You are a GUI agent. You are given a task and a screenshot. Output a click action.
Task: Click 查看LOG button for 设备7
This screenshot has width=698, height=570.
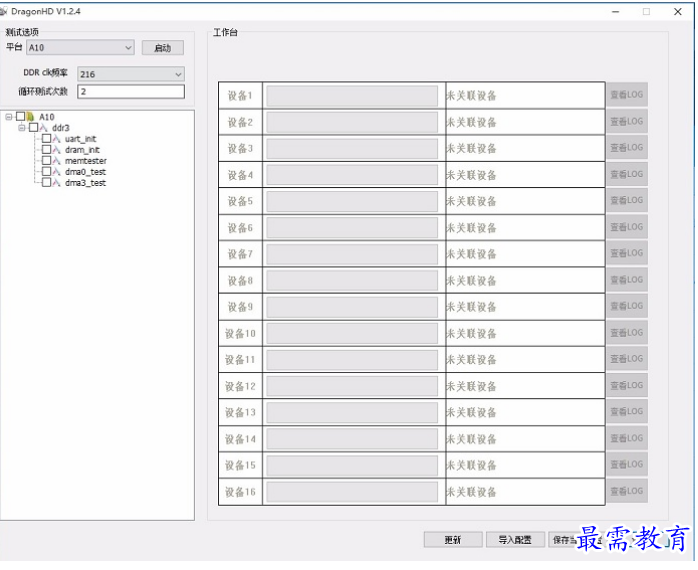pos(627,253)
